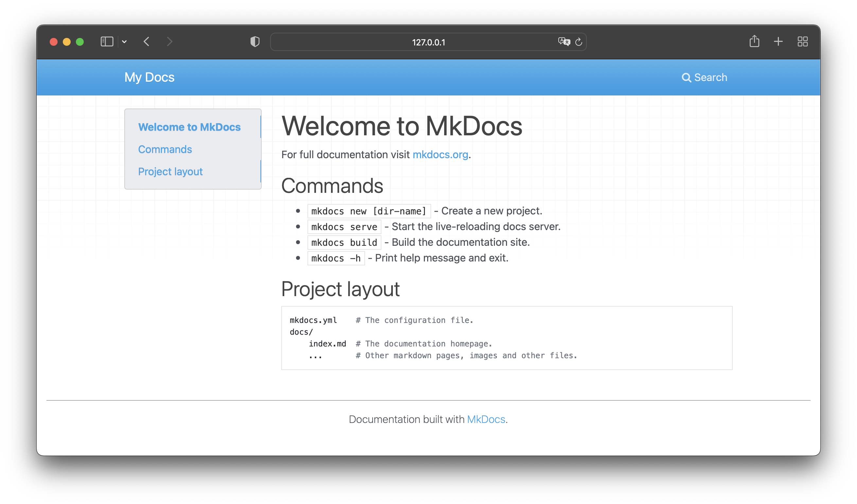The image size is (857, 504).
Task: Click the translate page icon
Action: coord(564,42)
